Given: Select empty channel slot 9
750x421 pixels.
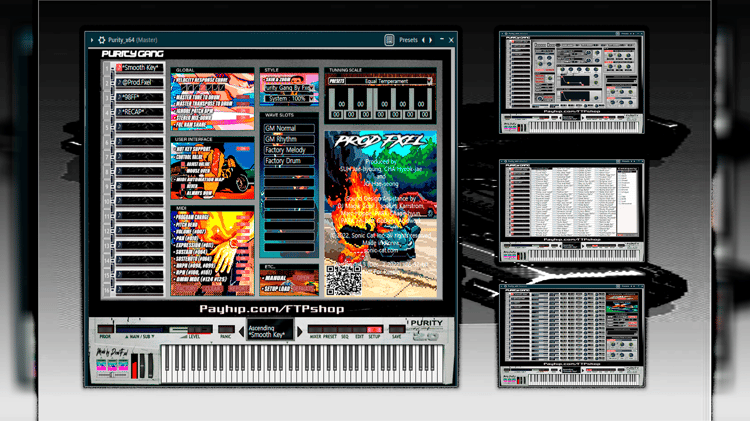Looking at the screenshot, I should [139, 186].
